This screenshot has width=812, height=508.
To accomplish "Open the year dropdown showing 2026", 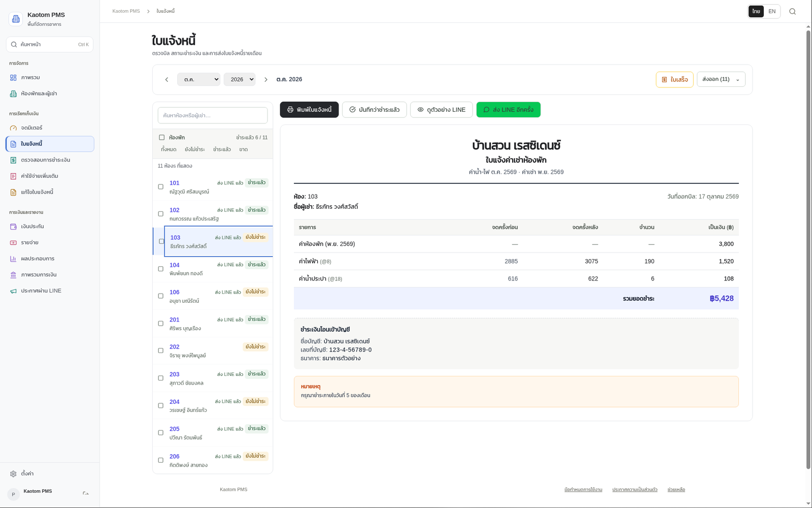I will 240,79.
